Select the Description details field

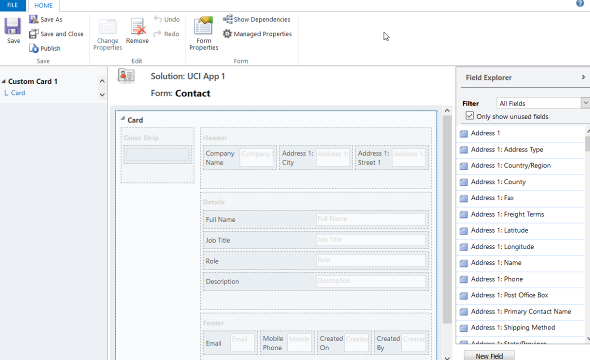tap(316, 281)
